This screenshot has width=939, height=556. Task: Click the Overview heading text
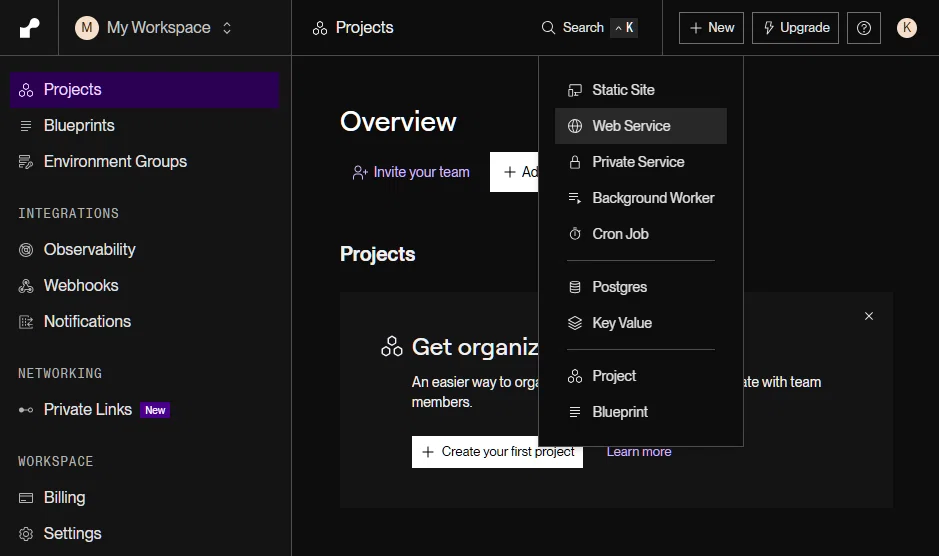pyautogui.click(x=398, y=122)
